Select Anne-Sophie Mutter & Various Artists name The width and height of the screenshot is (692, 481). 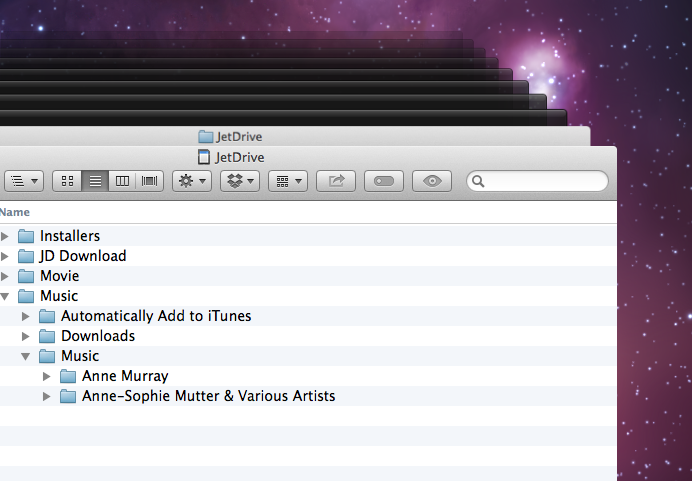[208, 396]
